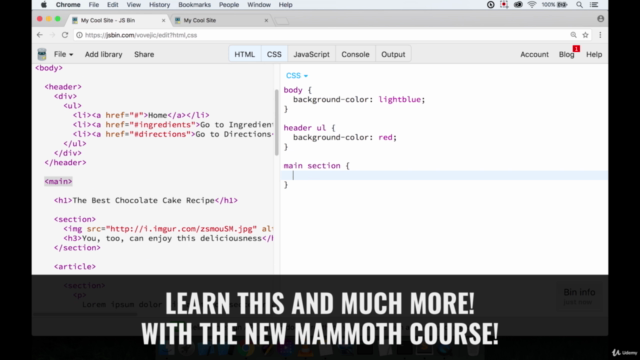The image size is (640, 360).
Task: Click the site info icon in address bar
Action: point(80,35)
